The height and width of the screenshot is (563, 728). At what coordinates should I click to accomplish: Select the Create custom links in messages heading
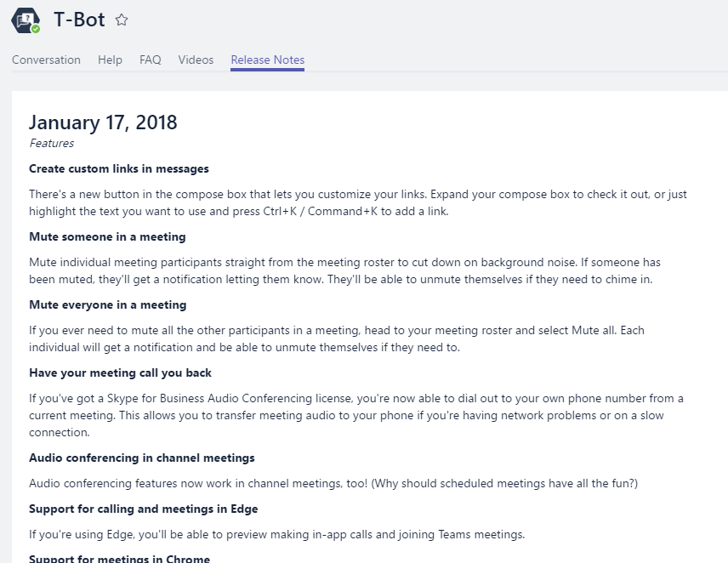[118, 168]
